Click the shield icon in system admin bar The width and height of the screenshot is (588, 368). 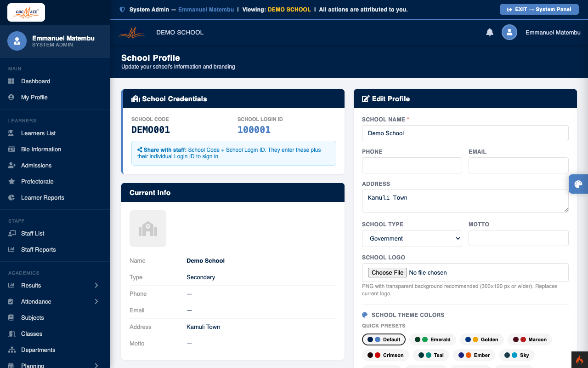122,9
